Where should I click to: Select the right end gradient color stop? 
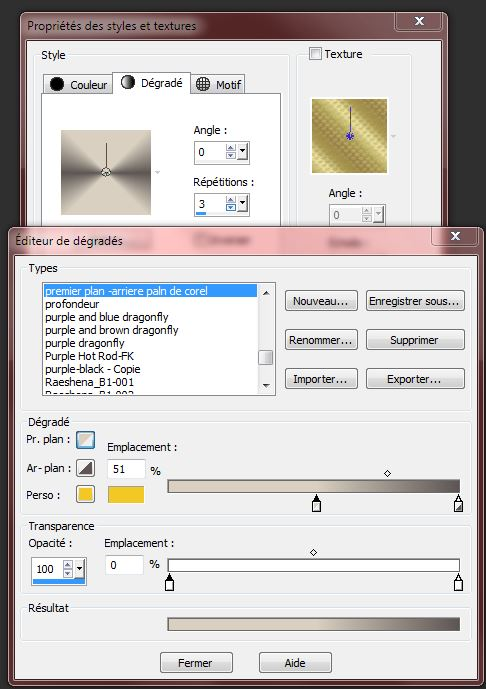click(458, 504)
